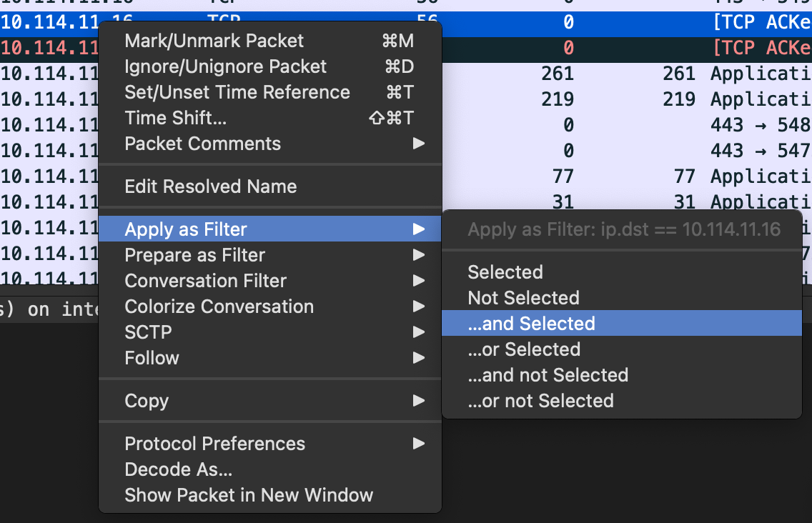Open the Decode As... dialog
The width and height of the screenshot is (812, 523).
tap(178, 469)
